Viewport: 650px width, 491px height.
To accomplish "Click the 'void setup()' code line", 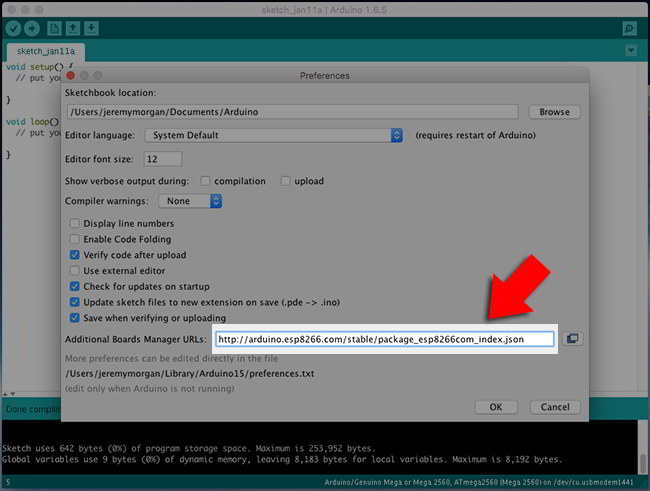I will (39, 67).
